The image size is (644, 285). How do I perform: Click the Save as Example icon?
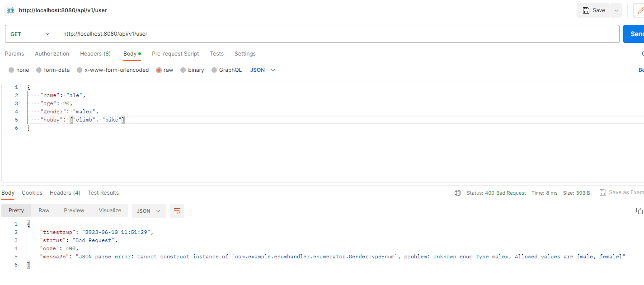tap(603, 192)
